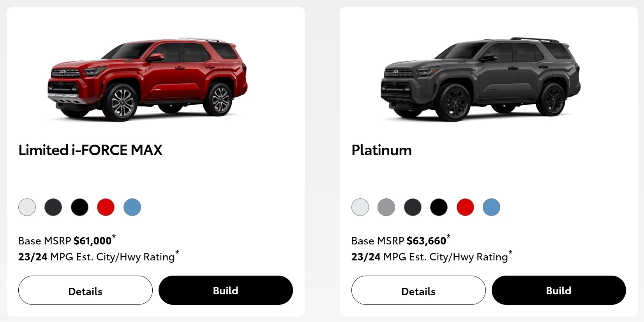Select the white paint swatch for Limited i-FORCE MAX

[x=26, y=207]
